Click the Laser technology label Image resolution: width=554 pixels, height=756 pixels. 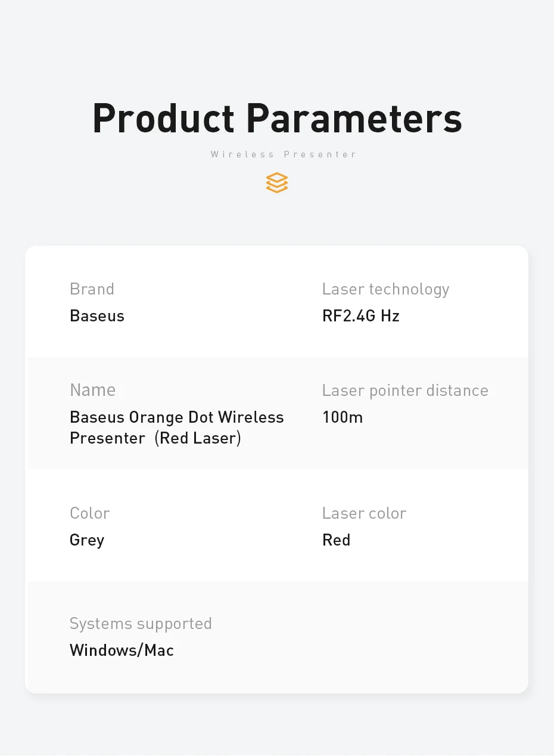pos(385,289)
